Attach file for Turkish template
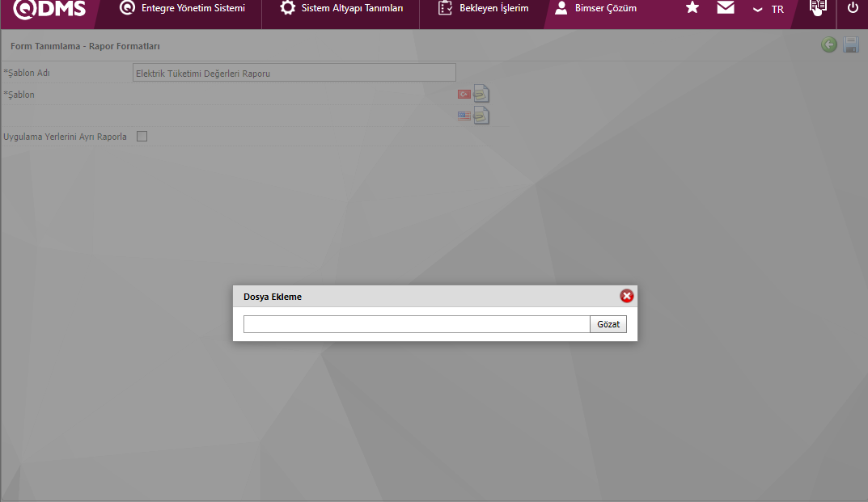 tap(481, 94)
